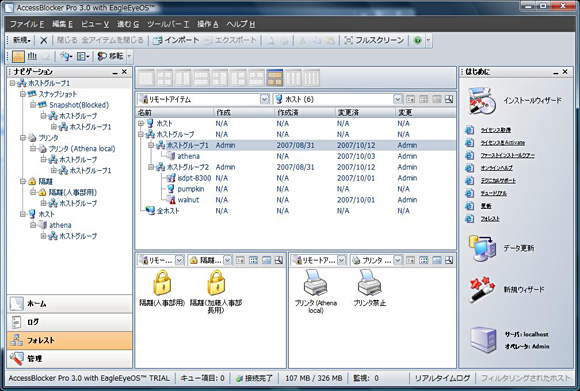
Task: Open the ヘルプ menu
Action: 240,24
